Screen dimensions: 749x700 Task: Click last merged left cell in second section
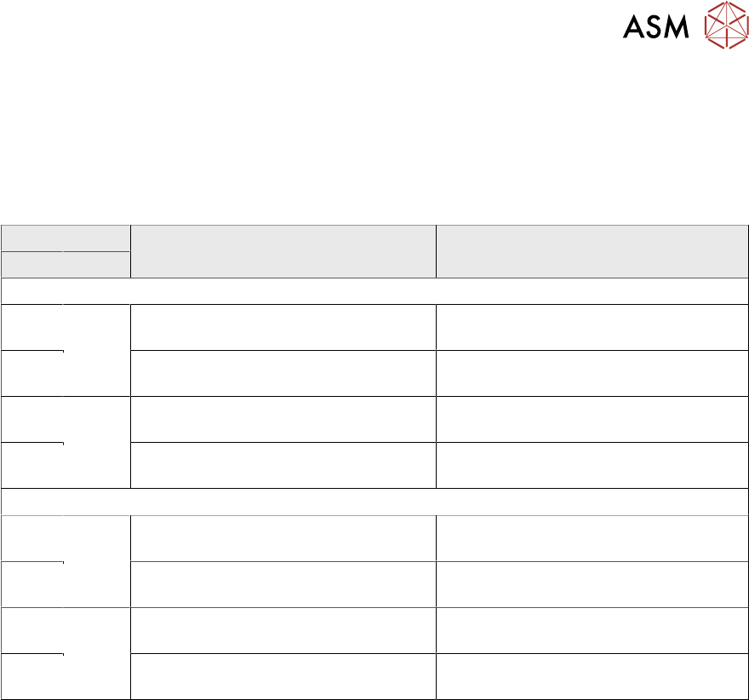point(96,653)
